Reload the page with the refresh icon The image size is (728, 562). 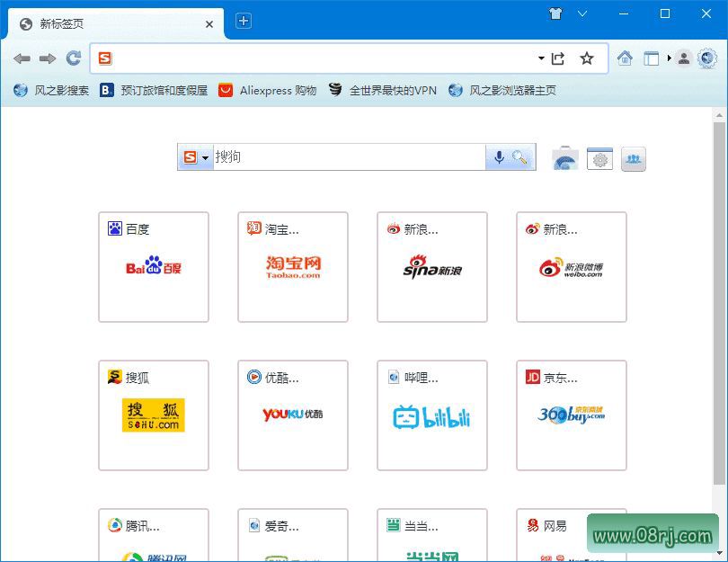coord(74,58)
